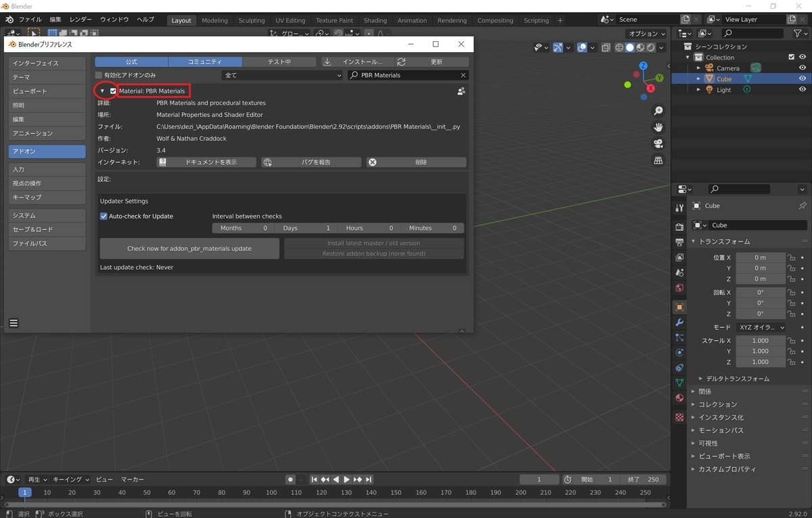Image resolution: width=812 pixels, height=518 pixels.
Task: Pin the Cube properties with pin icon
Action: pyautogui.click(x=803, y=206)
